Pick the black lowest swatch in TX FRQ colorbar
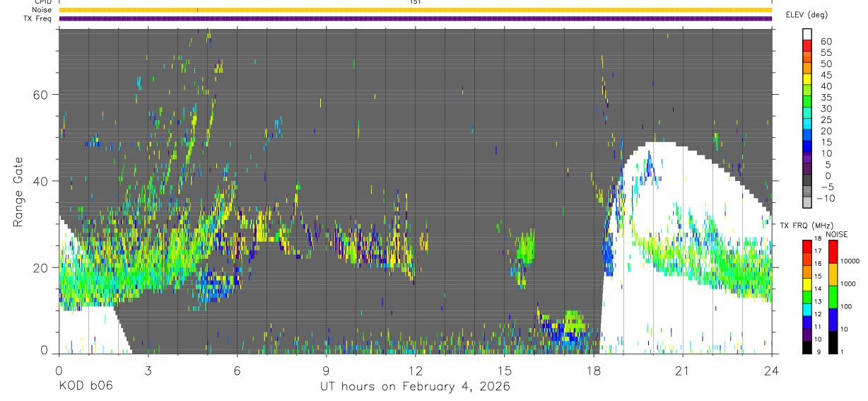The width and height of the screenshot is (868, 401). pyautogui.click(x=807, y=347)
